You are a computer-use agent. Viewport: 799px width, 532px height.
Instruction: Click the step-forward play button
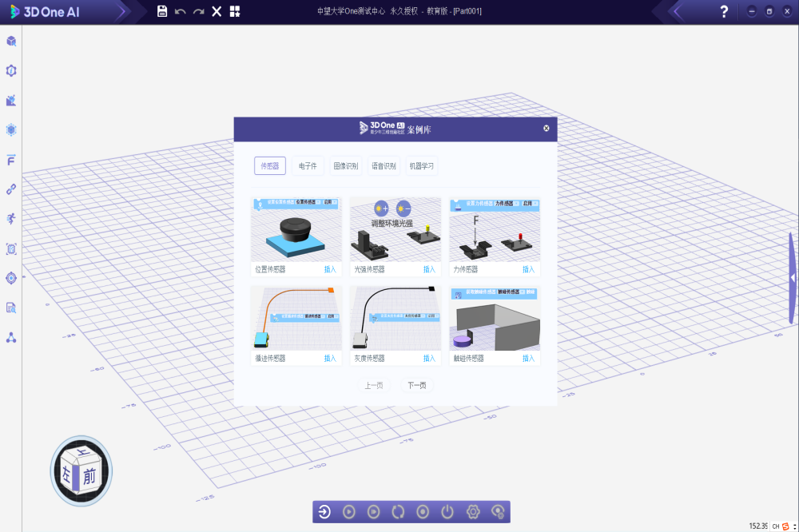[373, 511]
